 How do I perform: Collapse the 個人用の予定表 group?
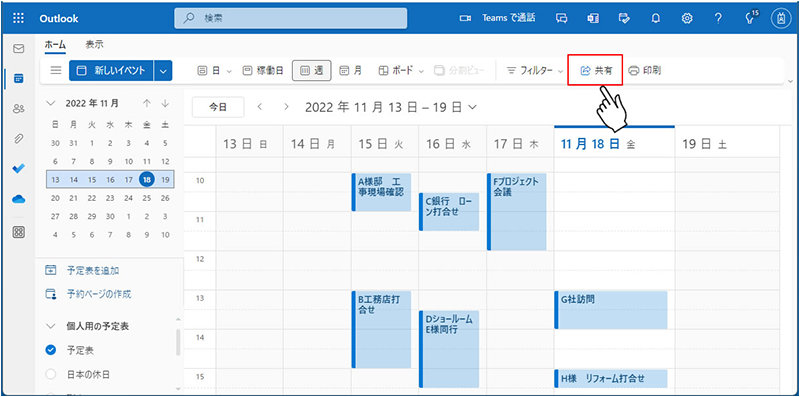point(50,326)
